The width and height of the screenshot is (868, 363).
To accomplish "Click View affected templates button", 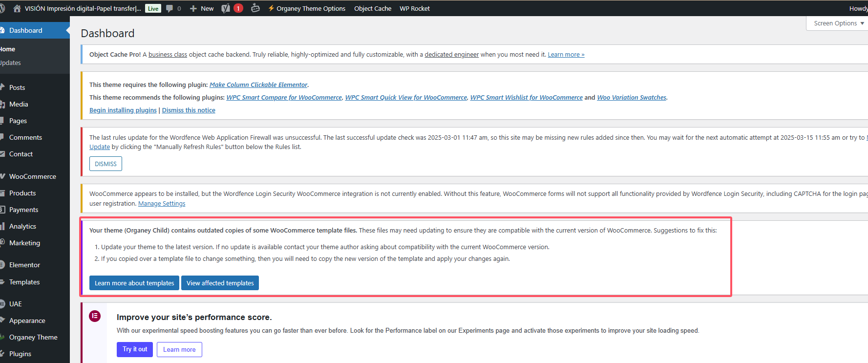I will point(220,283).
